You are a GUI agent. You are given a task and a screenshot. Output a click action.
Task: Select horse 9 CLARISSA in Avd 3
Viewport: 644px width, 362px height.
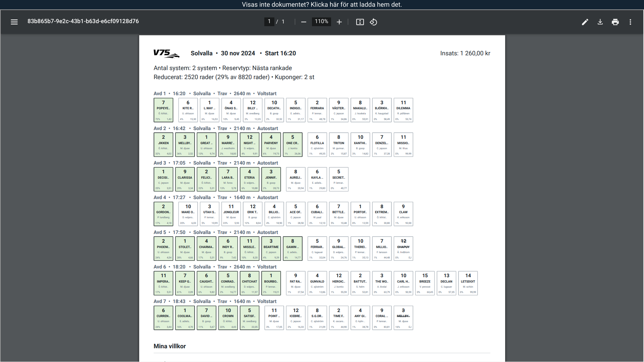[185, 179]
